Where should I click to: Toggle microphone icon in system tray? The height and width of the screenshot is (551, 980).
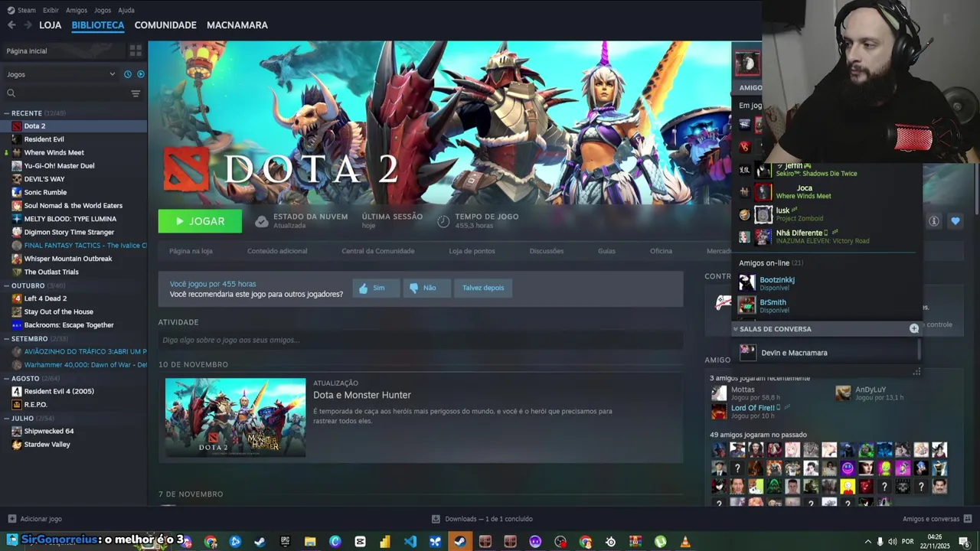pyautogui.click(x=880, y=542)
